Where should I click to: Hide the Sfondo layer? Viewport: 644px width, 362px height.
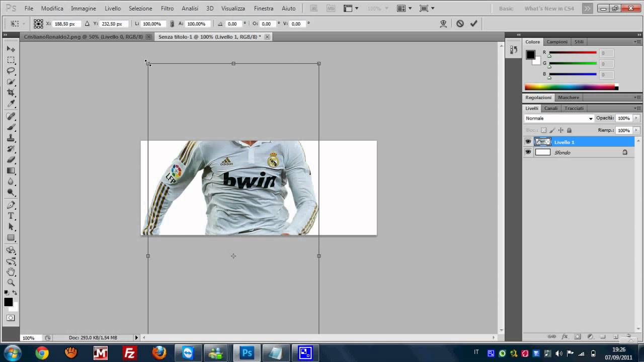(528, 152)
